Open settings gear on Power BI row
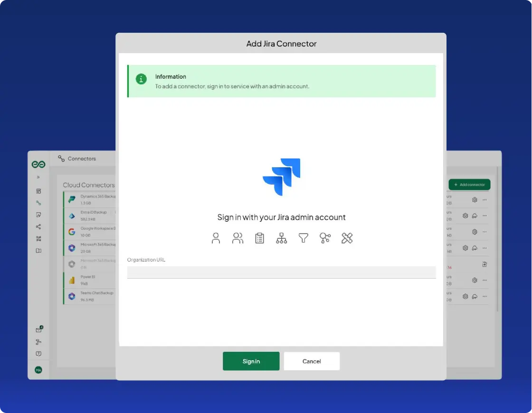532x413 pixels. click(x=475, y=280)
